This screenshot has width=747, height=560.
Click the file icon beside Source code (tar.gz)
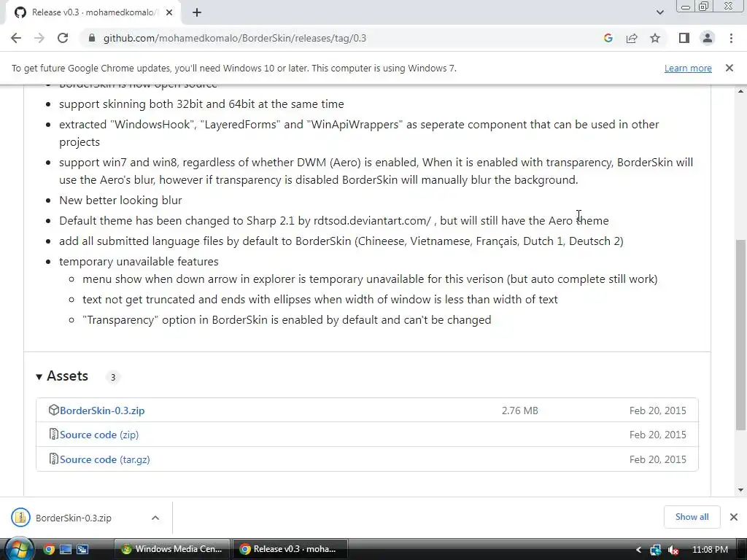pyautogui.click(x=53, y=459)
